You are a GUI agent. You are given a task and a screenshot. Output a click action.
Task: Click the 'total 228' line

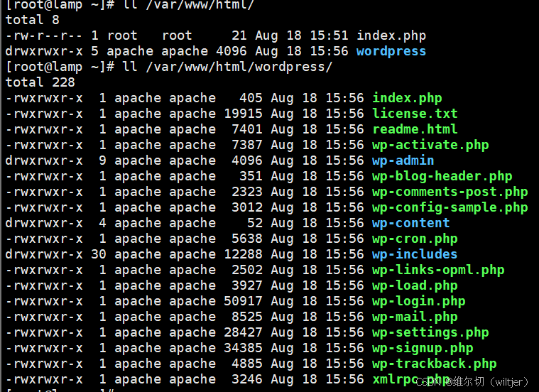coord(40,82)
